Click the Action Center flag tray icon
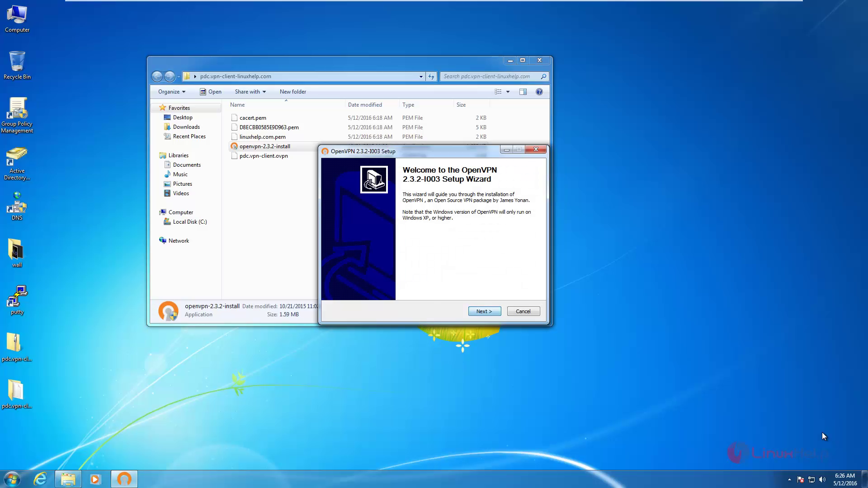Screen dimensions: 868x488 (801, 479)
